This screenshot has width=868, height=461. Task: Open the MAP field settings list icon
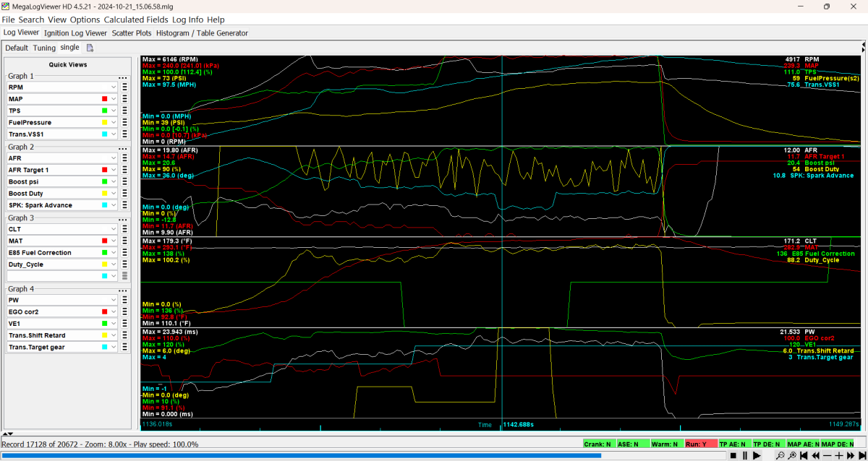(124, 99)
